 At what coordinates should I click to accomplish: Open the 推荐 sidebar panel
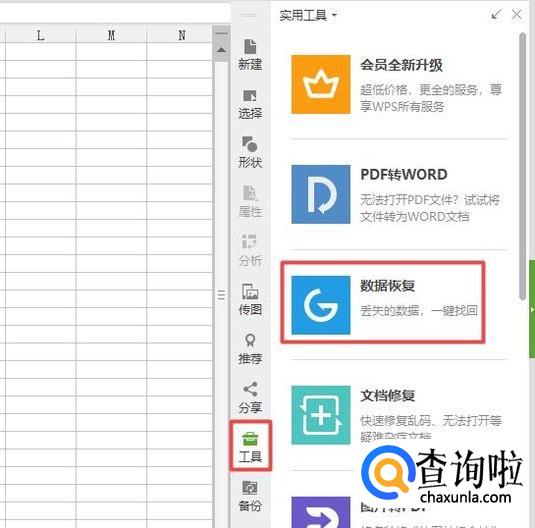click(250, 349)
